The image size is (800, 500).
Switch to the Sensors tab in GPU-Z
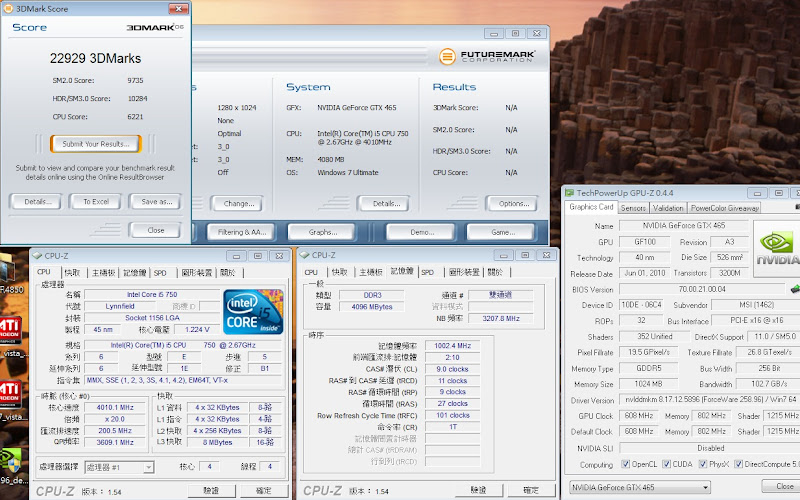(x=633, y=208)
